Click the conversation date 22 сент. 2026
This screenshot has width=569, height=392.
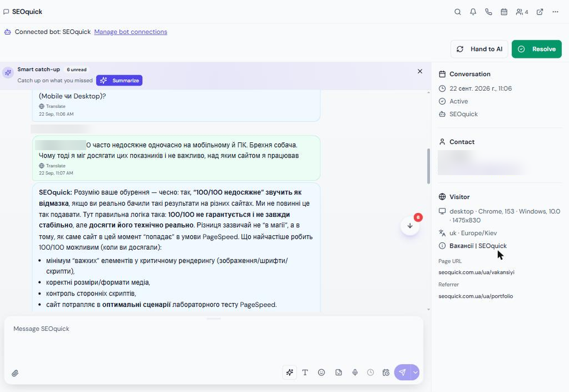pos(480,88)
